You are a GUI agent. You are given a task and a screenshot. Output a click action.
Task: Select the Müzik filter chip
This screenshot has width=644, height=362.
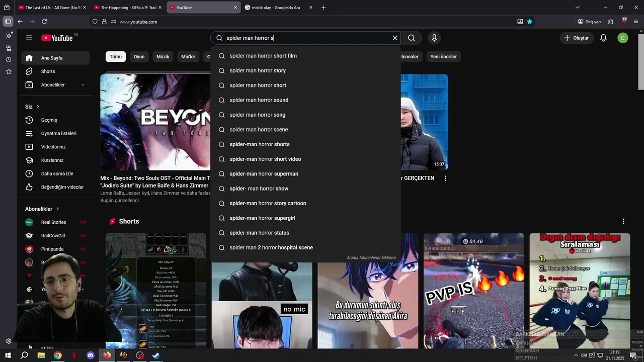pyautogui.click(x=163, y=56)
